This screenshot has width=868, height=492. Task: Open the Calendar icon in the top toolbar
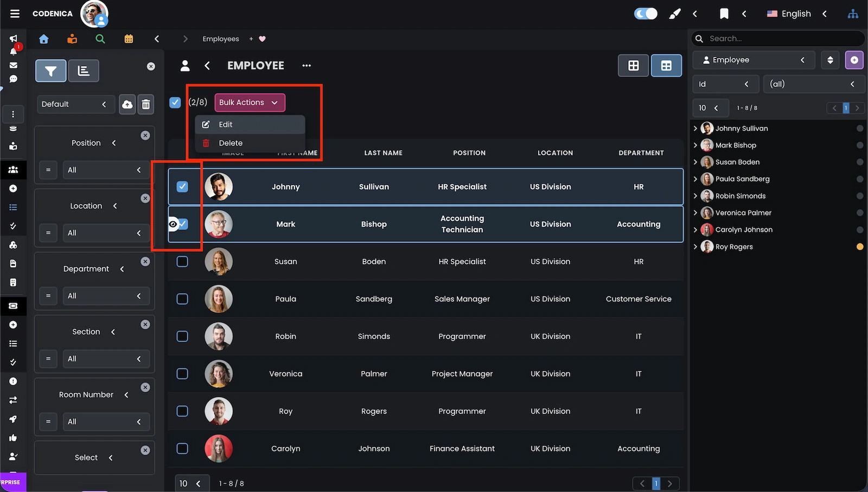tap(129, 39)
